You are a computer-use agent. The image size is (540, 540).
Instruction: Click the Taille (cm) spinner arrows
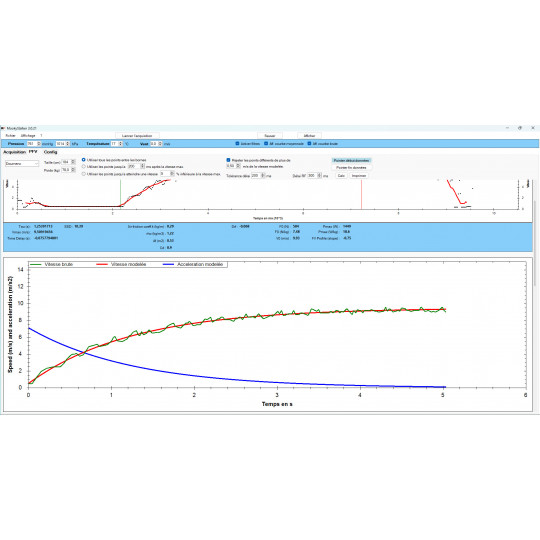pos(73,162)
